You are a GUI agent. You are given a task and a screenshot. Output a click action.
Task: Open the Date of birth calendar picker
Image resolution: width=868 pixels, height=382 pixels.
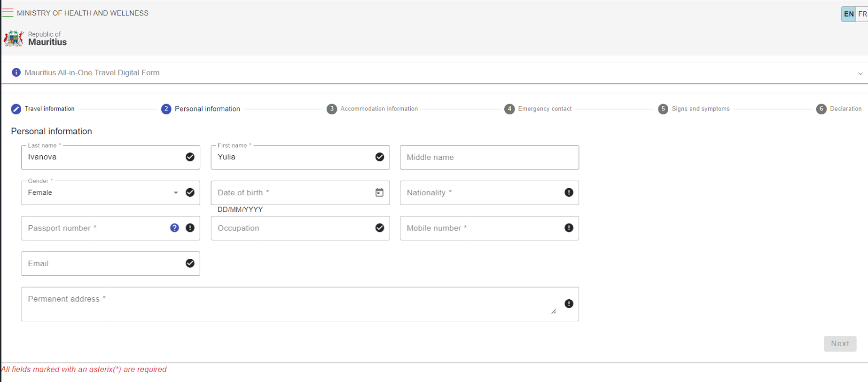[379, 192]
